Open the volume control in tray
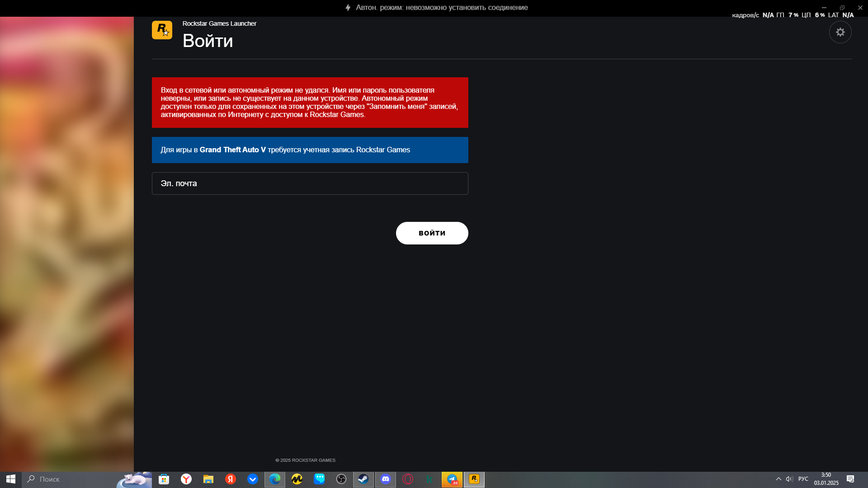Screen dimensions: 868x488 pos(789,479)
